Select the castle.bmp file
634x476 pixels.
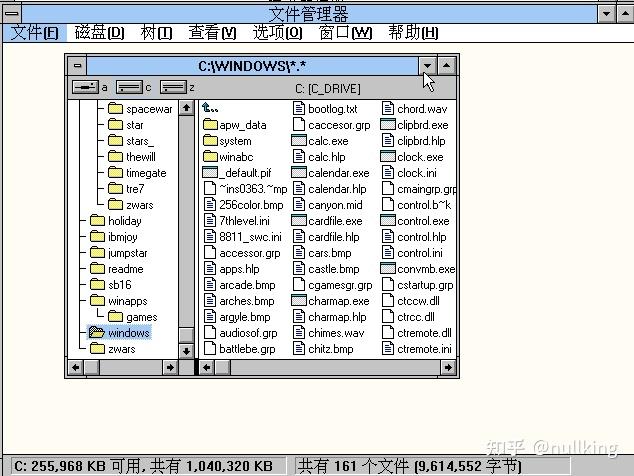pyautogui.click(x=326, y=269)
